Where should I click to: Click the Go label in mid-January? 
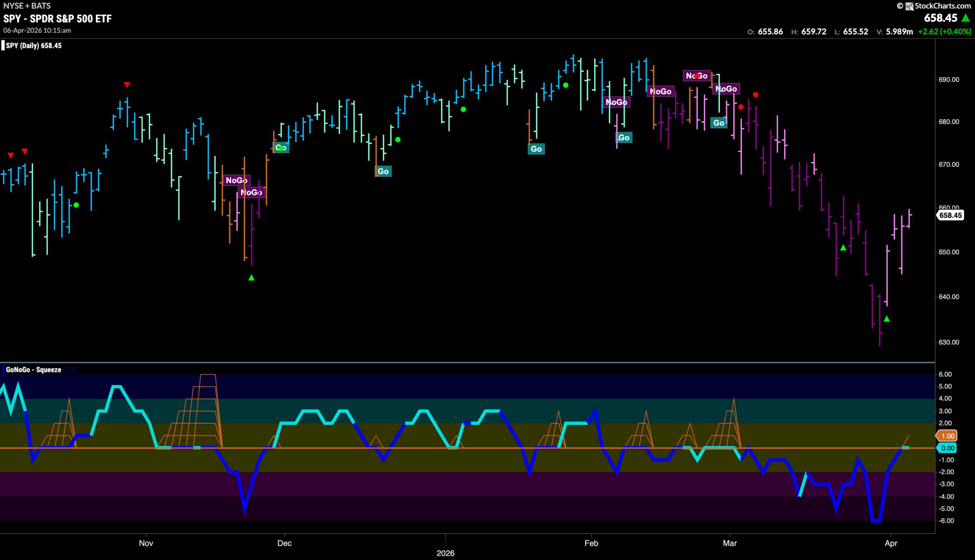point(536,149)
